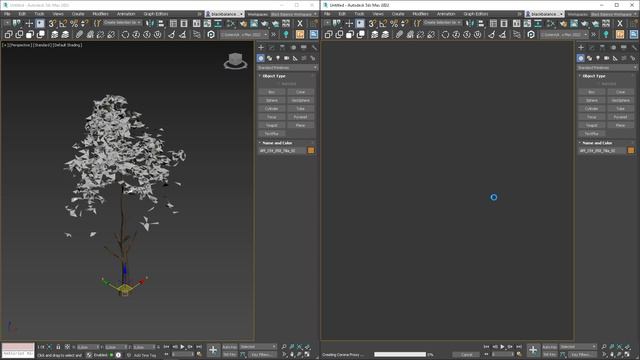Open Render Setup teapot in left window

pos(243,24)
